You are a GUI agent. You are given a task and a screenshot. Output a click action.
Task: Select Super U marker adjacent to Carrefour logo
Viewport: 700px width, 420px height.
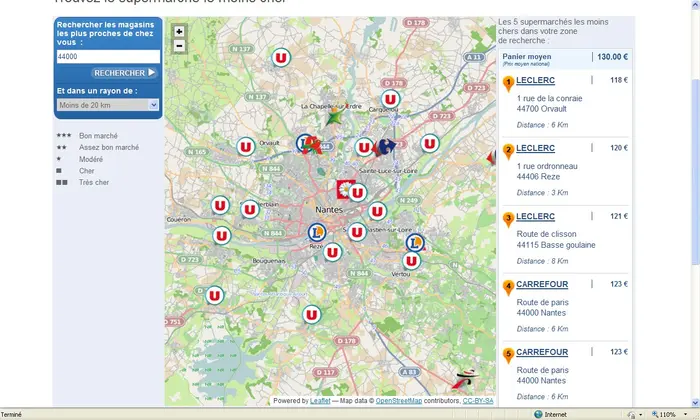pos(364,147)
